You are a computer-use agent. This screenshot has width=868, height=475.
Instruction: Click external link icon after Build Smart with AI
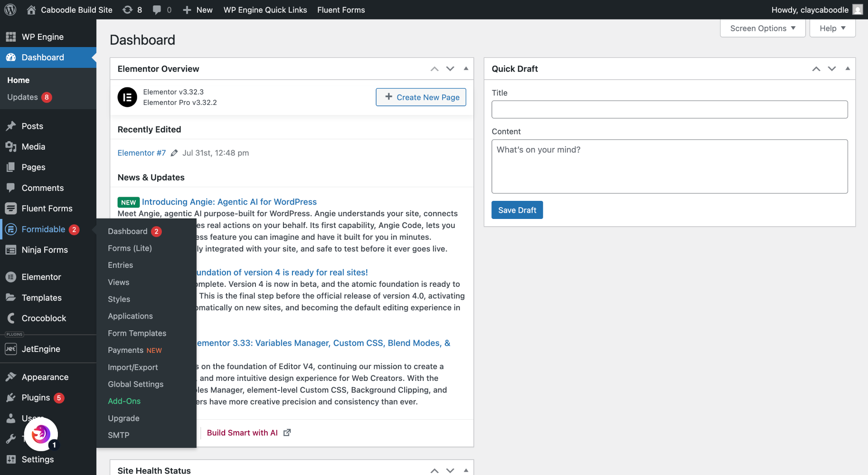point(287,432)
